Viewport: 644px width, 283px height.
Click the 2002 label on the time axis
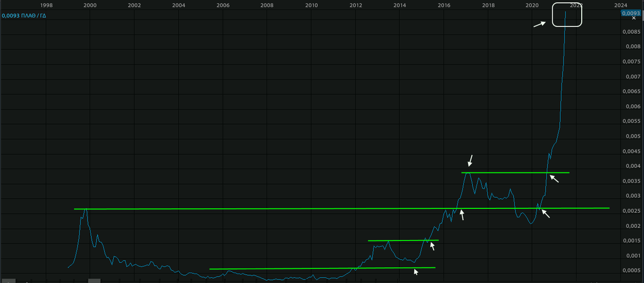(135, 5)
